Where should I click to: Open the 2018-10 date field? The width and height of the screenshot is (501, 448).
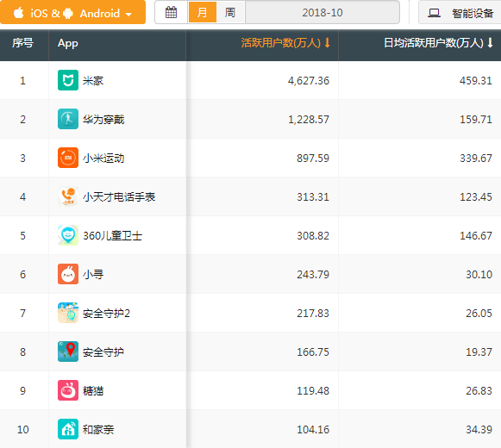(x=323, y=12)
